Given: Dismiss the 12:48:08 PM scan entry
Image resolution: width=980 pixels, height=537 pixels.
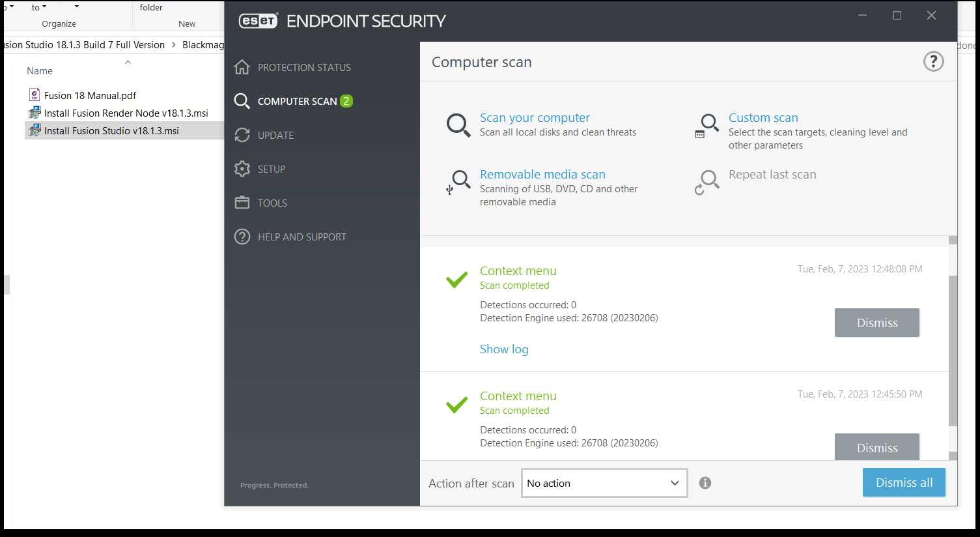Looking at the screenshot, I should click(x=877, y=323).
